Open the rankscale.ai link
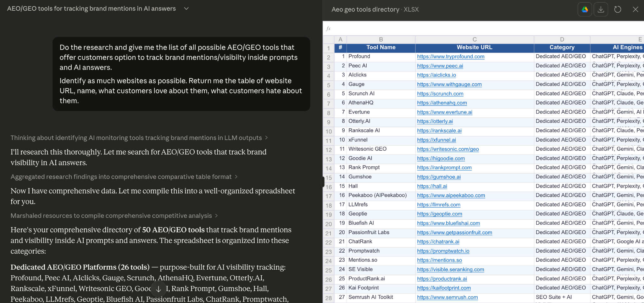This screenshot has height=303, width=644. pos(439,131)
